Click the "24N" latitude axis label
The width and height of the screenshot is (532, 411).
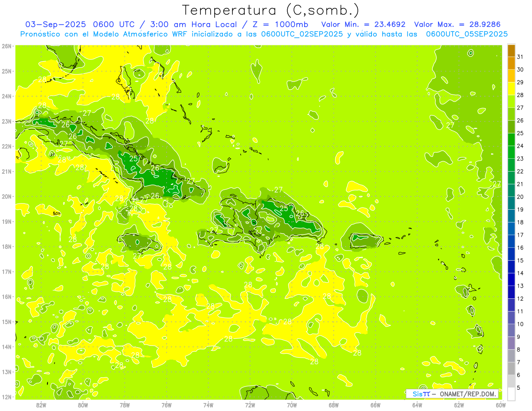(7, 96)
